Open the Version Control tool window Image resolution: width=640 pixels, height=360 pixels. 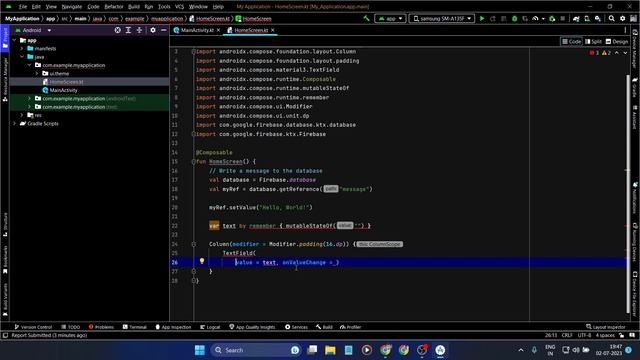(x=33, y=327)
